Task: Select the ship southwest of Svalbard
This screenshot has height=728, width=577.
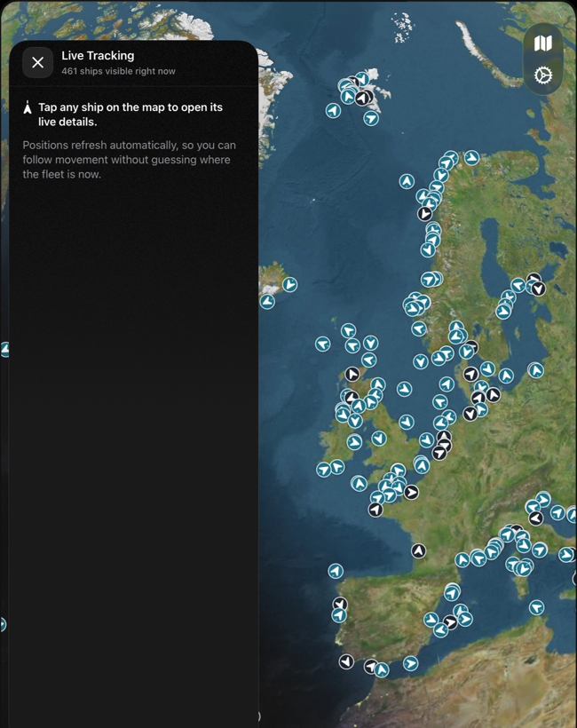Action: (333, 110)
